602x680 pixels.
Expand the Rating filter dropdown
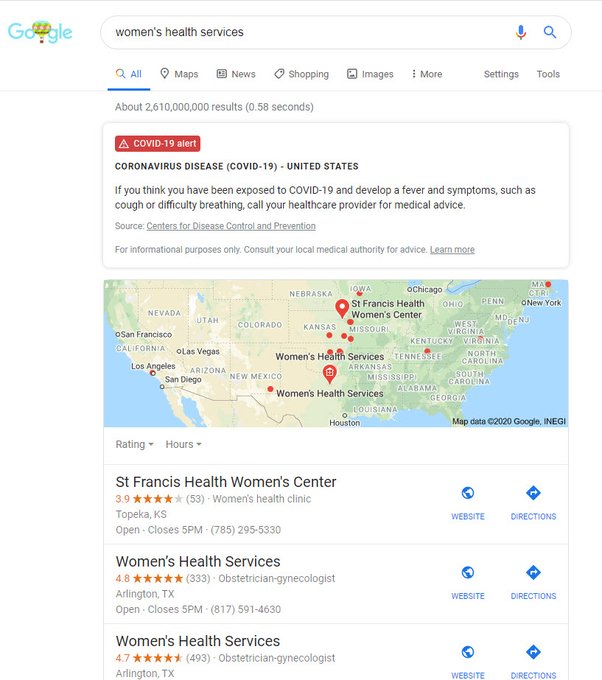[134, 444]
